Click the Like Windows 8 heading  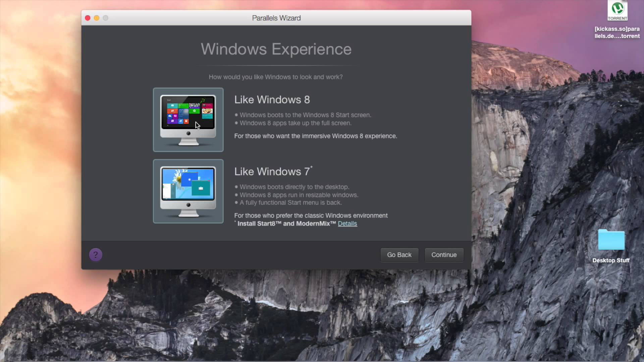pyautogui.click(x=272, y=100)
